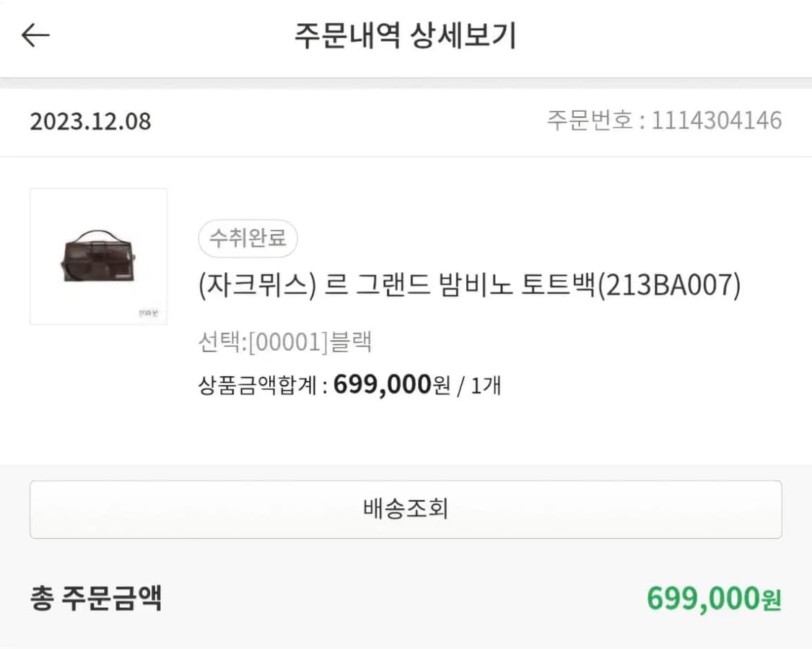
Task: Tap the product image to view the bag
Action: pyautogui.click(x=98, y=256)
